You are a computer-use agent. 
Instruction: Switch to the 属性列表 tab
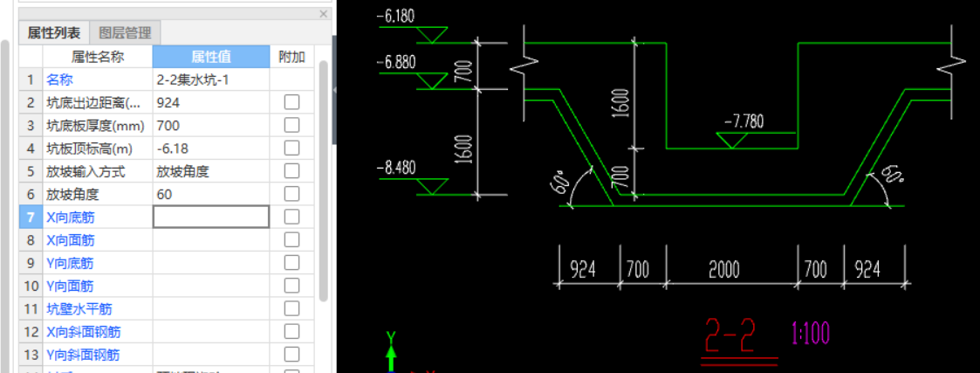pos(54,32)
